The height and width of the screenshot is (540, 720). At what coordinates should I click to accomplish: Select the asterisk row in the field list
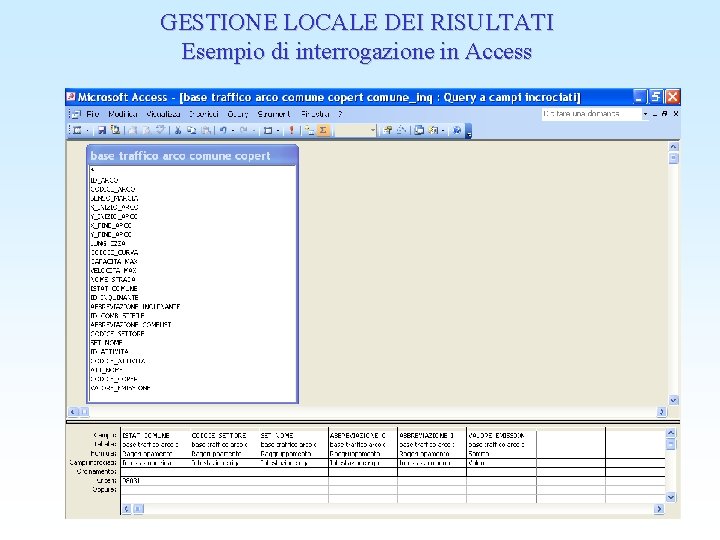(193, 170)
